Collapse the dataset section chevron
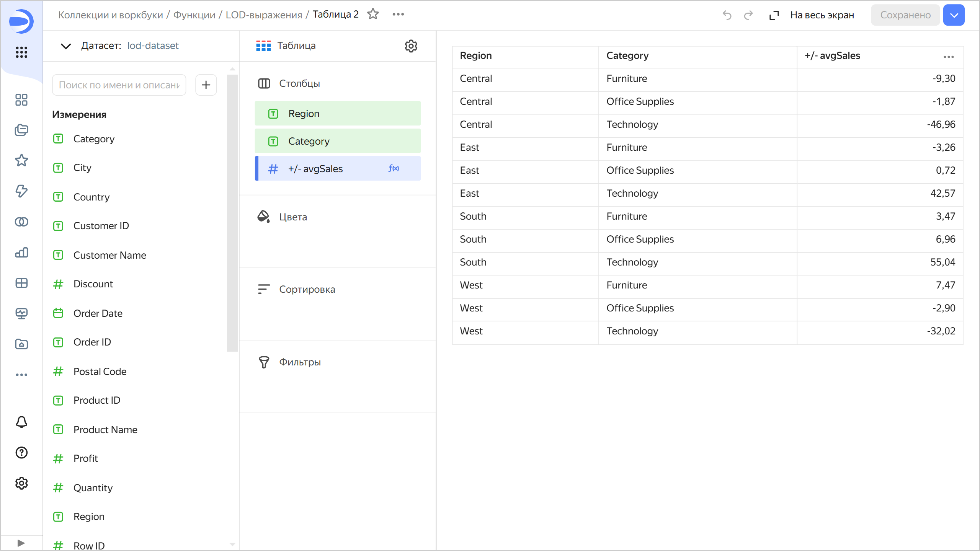The height and width of the screenshot is (551, 980). click(66, 46)
